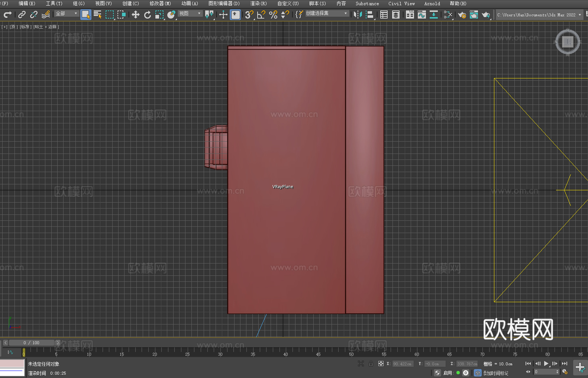
Task: Toggle the Angle Snap button
Action: [261, 15]
